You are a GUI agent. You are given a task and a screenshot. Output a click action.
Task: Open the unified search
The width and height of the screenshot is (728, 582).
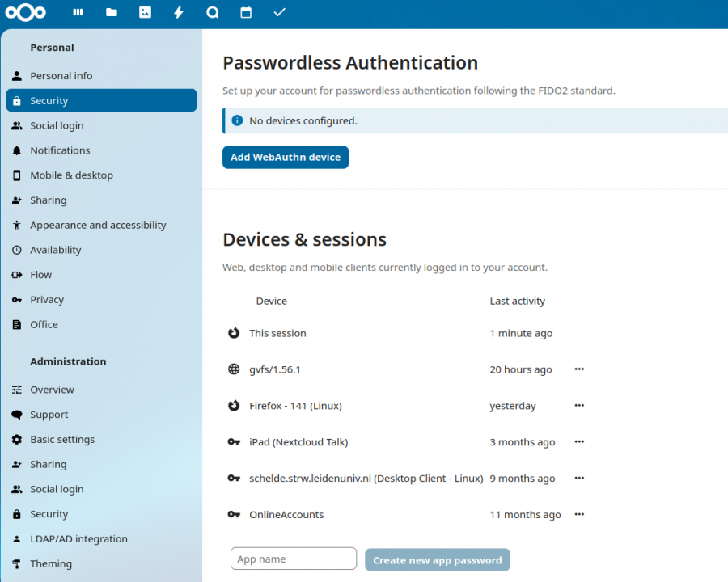(212, 12)
